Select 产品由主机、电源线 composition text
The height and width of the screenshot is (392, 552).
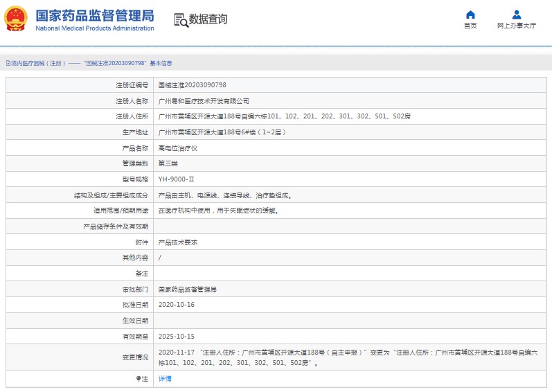[225, 195]
